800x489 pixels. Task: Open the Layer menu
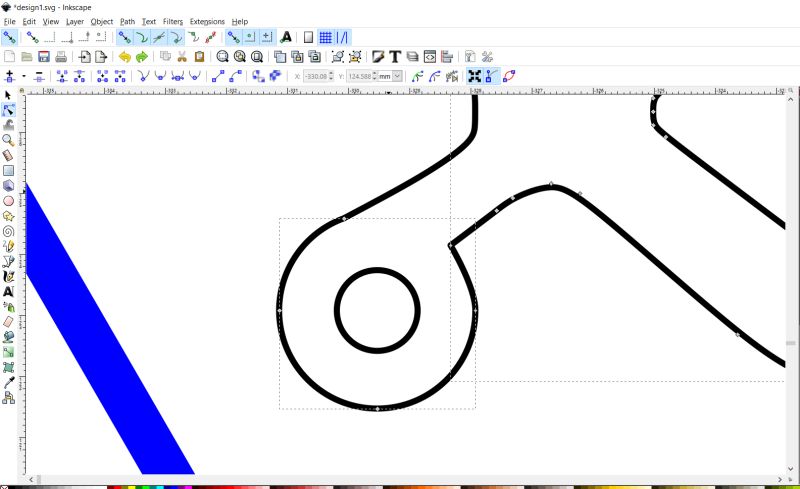pyautogui.click(x=74, y=21)
